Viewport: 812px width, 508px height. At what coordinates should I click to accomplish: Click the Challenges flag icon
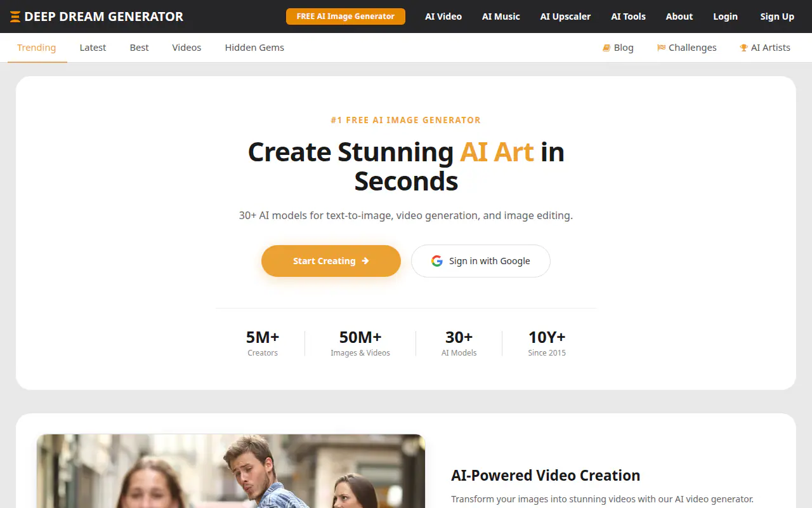point(662,48)
